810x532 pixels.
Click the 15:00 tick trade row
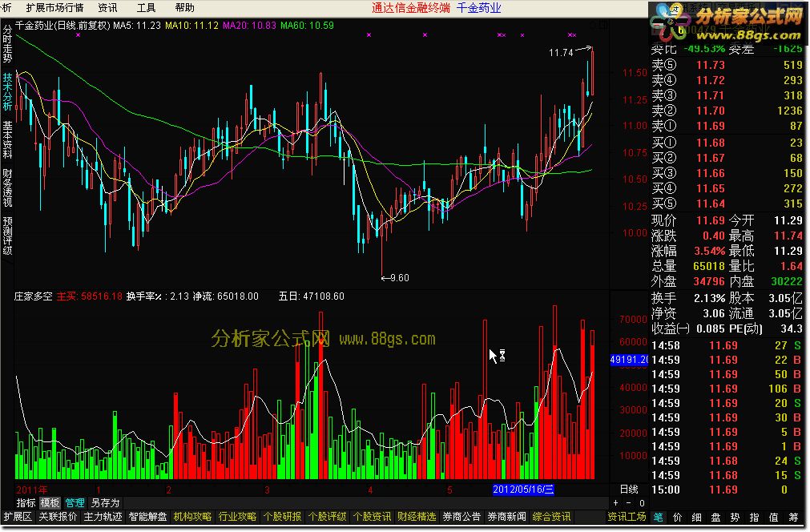pyautogui.click(x=727, y=490)
